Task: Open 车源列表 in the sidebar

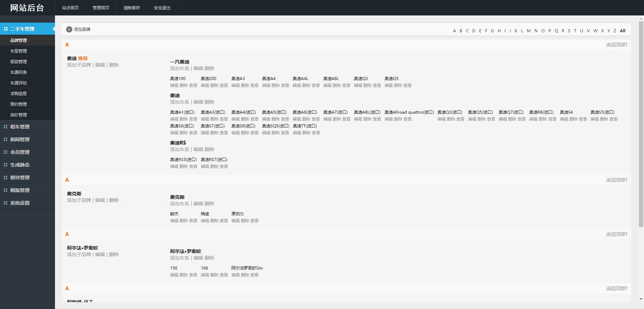Action: 27,72
